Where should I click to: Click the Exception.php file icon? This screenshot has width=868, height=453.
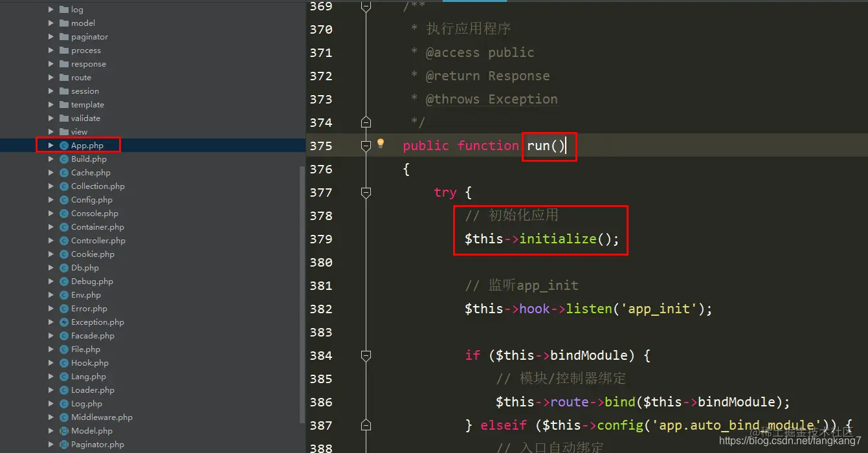[x=64, y=322]
